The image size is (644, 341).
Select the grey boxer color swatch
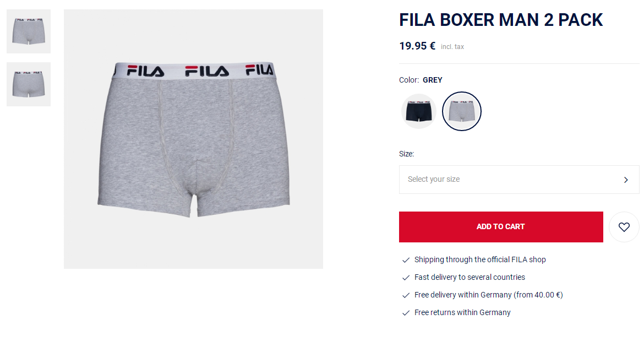click(x=462, y=111)
